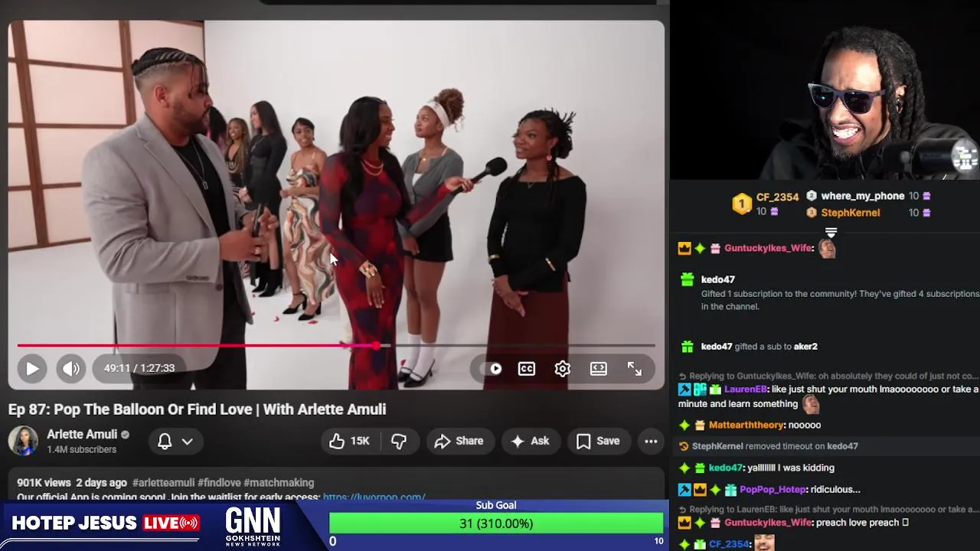980x551 pixels.
Task: Save the video to a playlist
Action: (598, 441)
